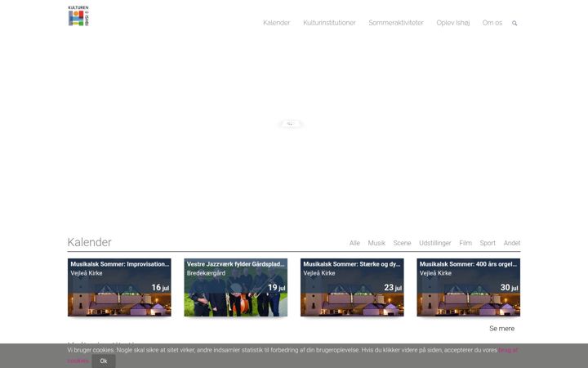Image resolution: width=588 pixels, height=368 pixels.
Task: Open the Kalender menu item
Action: pos(276,23)
